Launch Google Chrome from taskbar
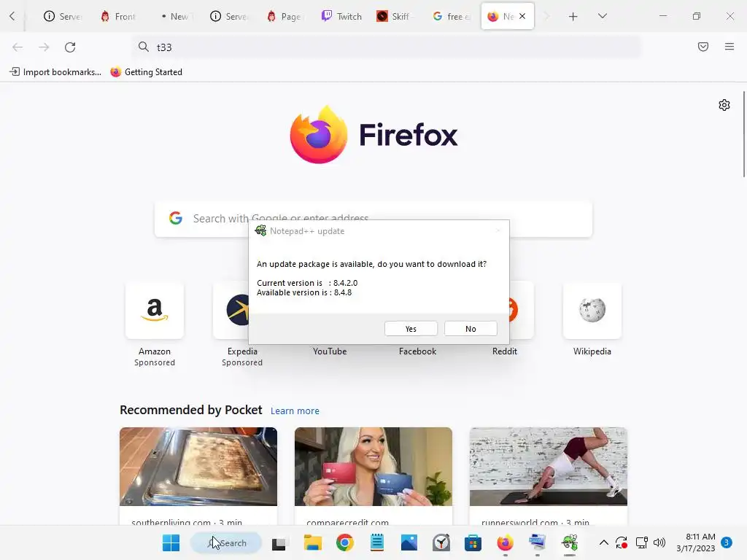Viewport: 747px width, 560px height. [x=345, y=542]
